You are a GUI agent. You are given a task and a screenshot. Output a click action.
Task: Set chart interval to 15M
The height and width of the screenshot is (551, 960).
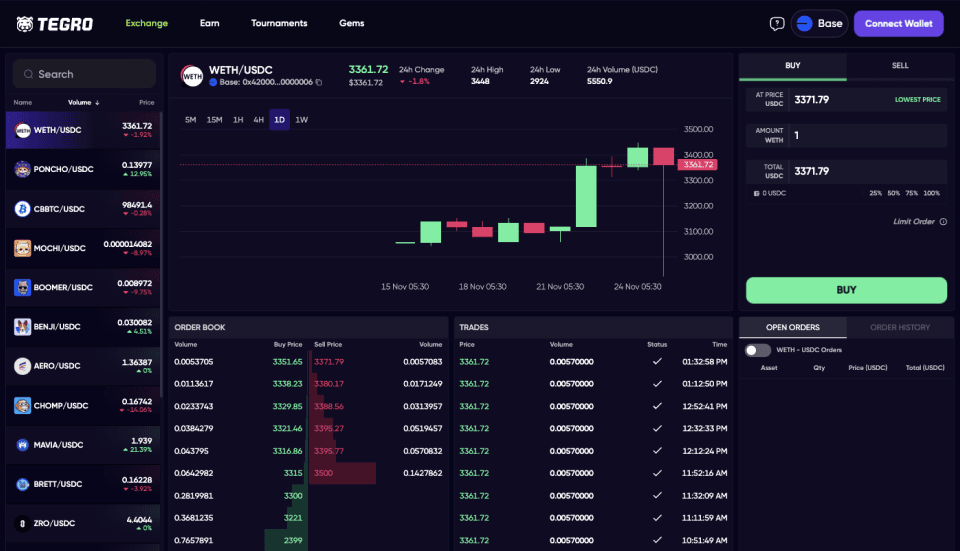pos(214,120)
